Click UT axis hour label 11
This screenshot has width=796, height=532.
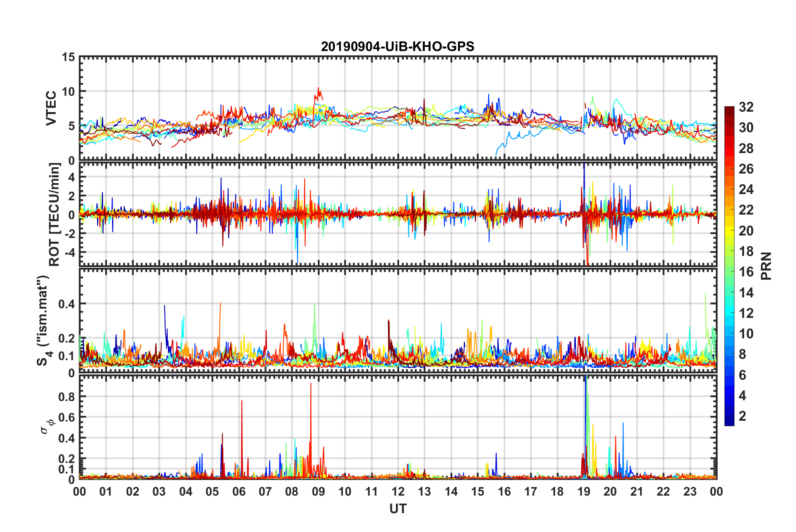371,491
